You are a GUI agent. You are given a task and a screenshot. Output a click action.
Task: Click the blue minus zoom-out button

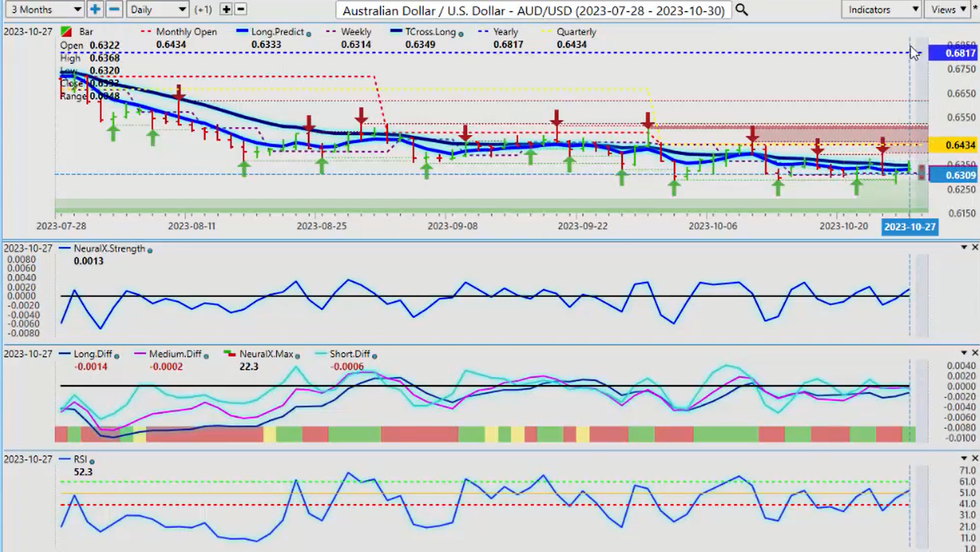tap(114, 10)
